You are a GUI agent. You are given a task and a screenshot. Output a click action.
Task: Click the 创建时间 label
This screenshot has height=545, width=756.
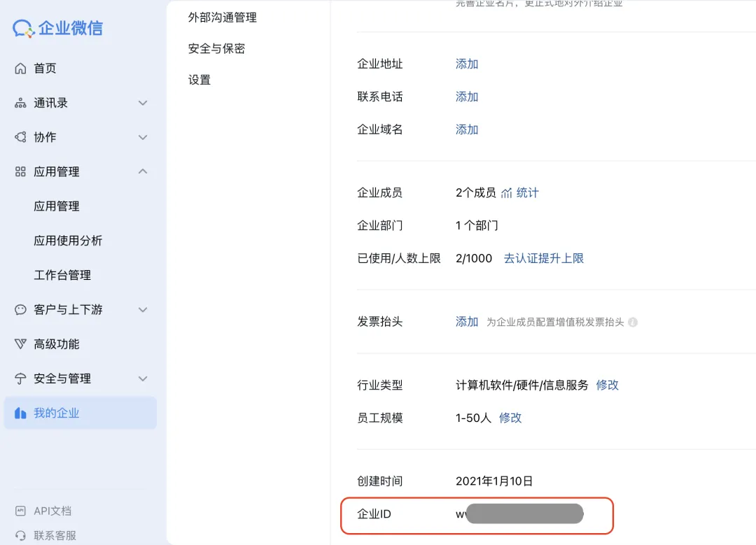[x=380, y=481]
